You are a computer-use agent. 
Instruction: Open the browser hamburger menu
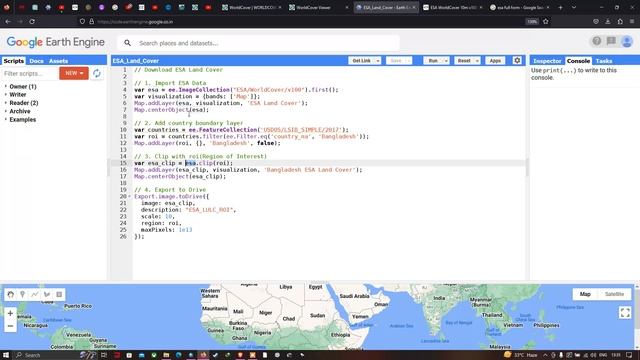coord(632,22)
